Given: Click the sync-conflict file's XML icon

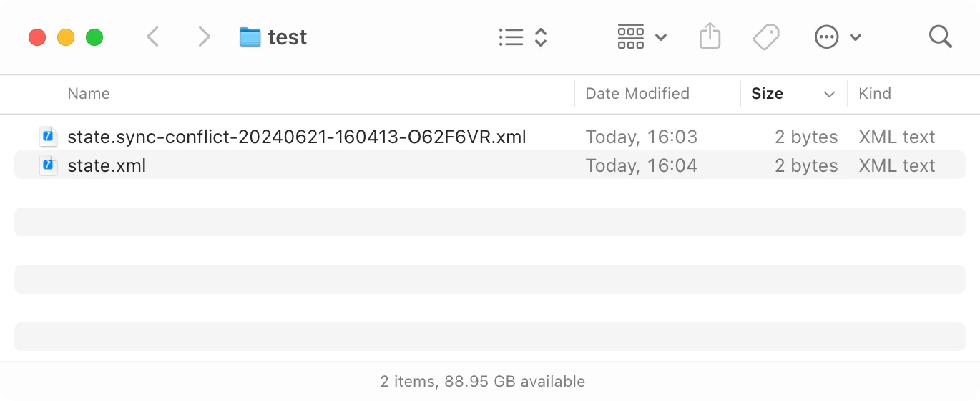Looking at the screenshot, I should coord(48,137).
